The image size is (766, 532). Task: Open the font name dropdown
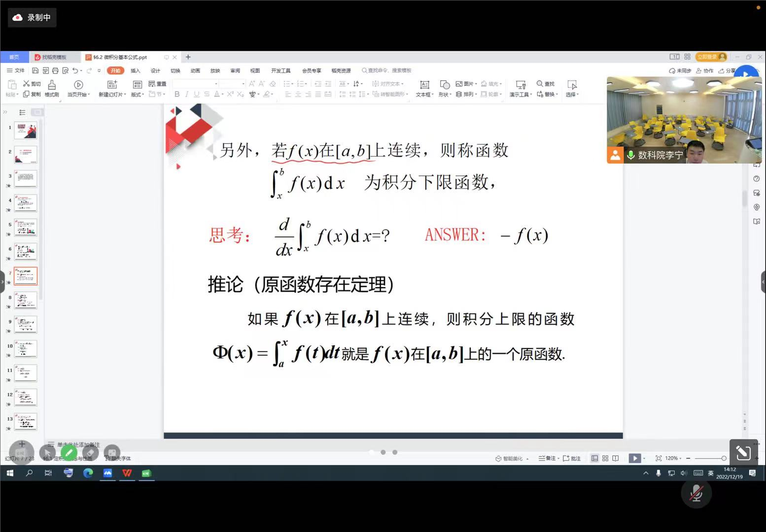[x=216, y=84]
